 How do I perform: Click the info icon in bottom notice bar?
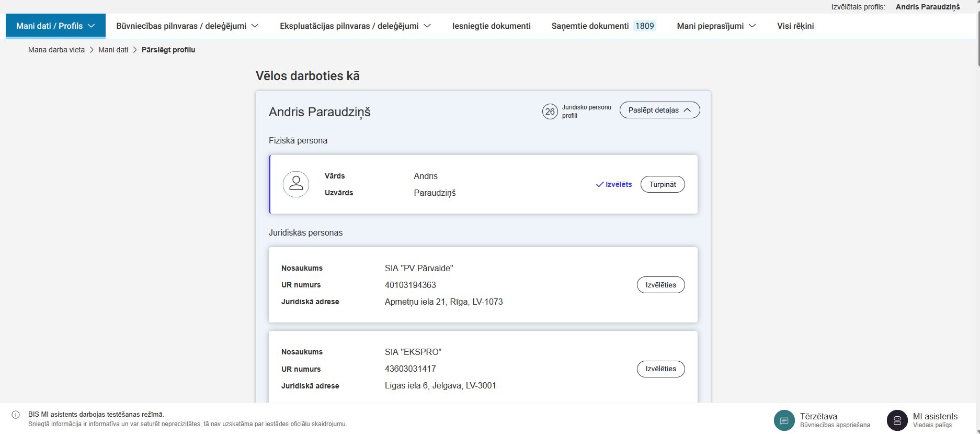pos(16,415)
